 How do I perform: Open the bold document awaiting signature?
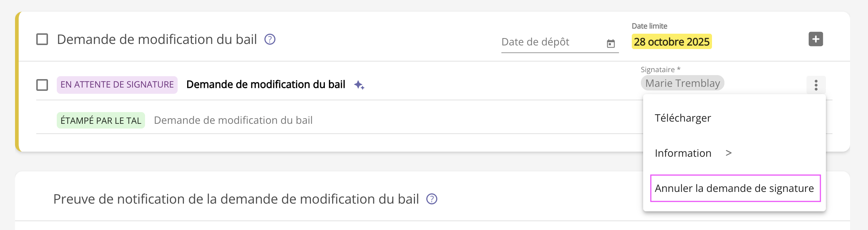point(266,85)
